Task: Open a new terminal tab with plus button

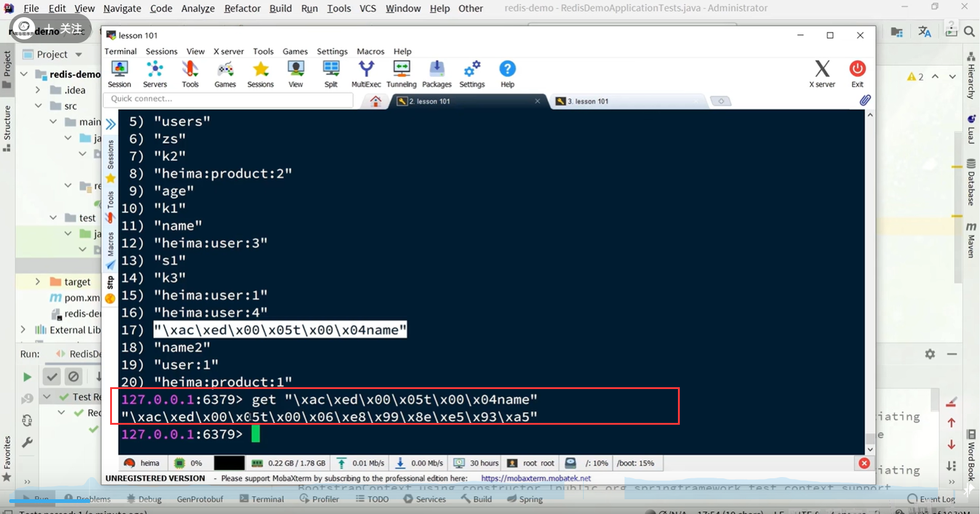Action: tap(721, 101)
